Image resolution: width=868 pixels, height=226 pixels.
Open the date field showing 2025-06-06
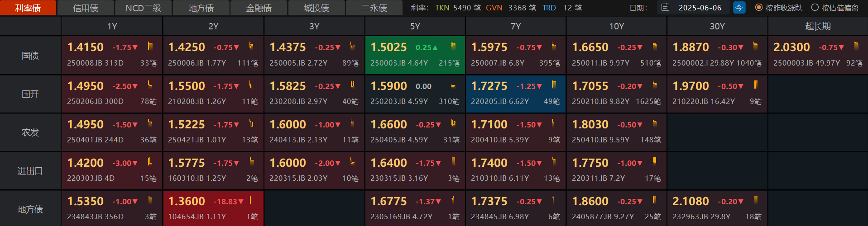point(700,8)
